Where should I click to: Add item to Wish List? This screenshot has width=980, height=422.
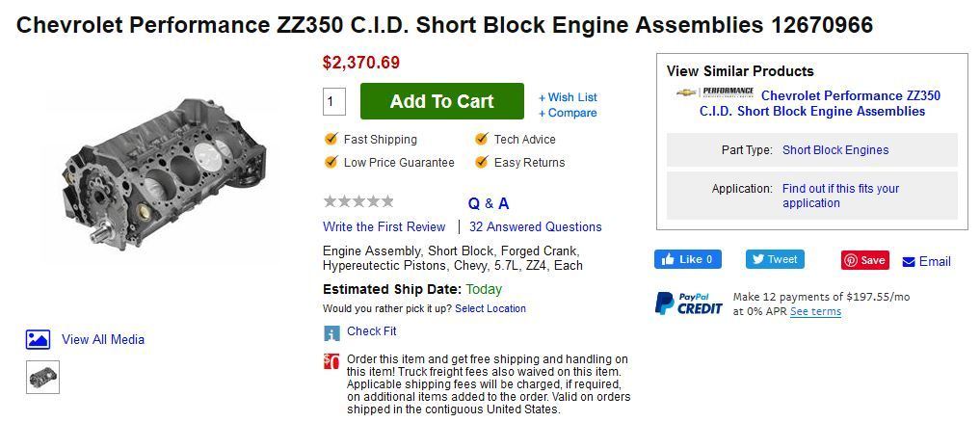point(569,97)
